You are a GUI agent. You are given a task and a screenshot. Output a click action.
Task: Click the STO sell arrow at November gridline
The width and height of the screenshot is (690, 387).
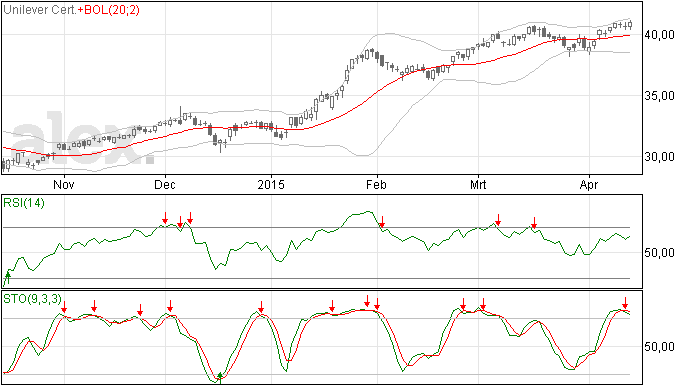64,307
